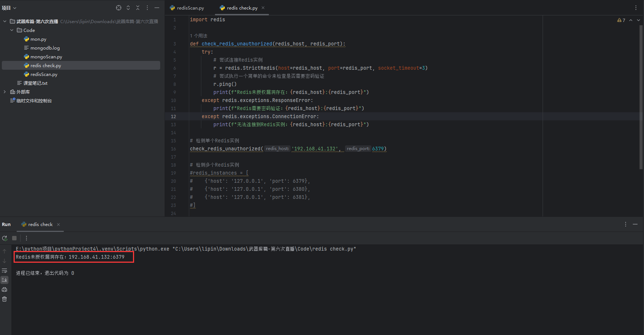Collapse the 武器库篇-第六次直播 root folder
This screenshot has height=335, width=644.
point(5,21)
